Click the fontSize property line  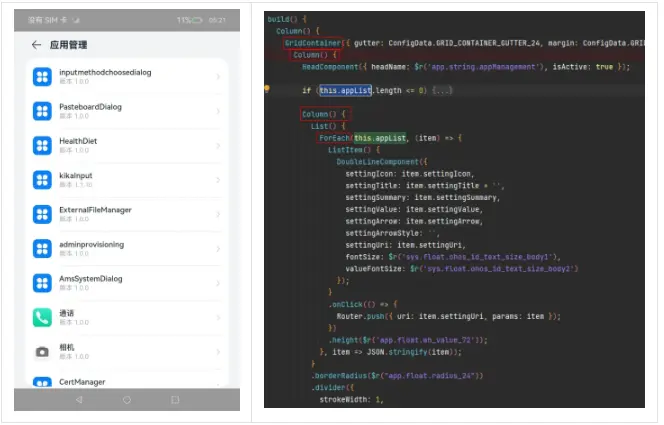[455, 258]
